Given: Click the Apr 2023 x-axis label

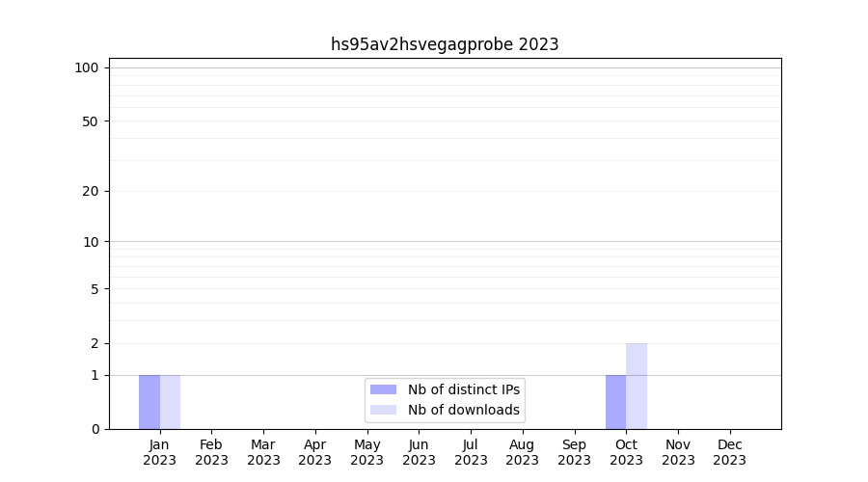Looking at the screenshot, I should [x=315, y=452].
